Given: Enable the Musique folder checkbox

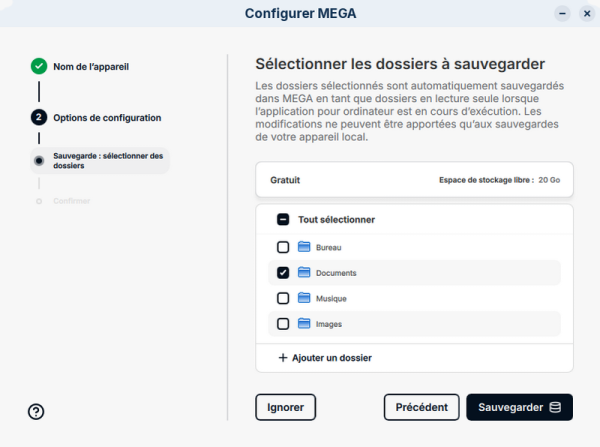Looking at the screenshot, I should tap(283, 298).
